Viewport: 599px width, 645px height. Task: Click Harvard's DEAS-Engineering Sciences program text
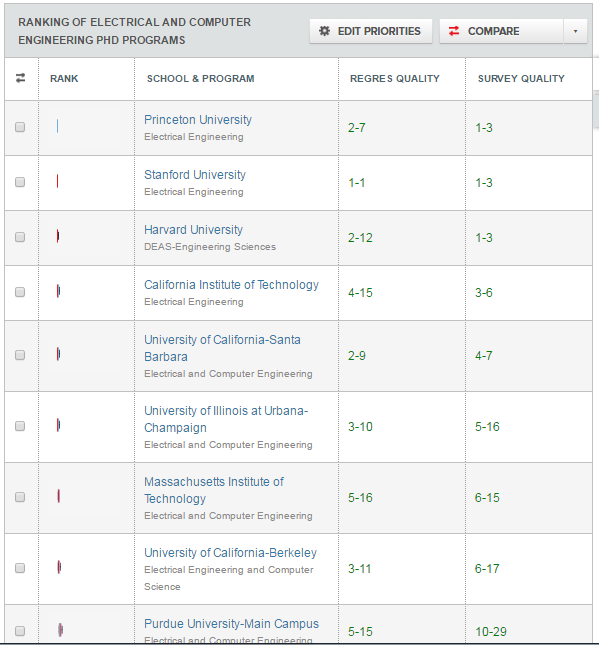tap(210, 247)
